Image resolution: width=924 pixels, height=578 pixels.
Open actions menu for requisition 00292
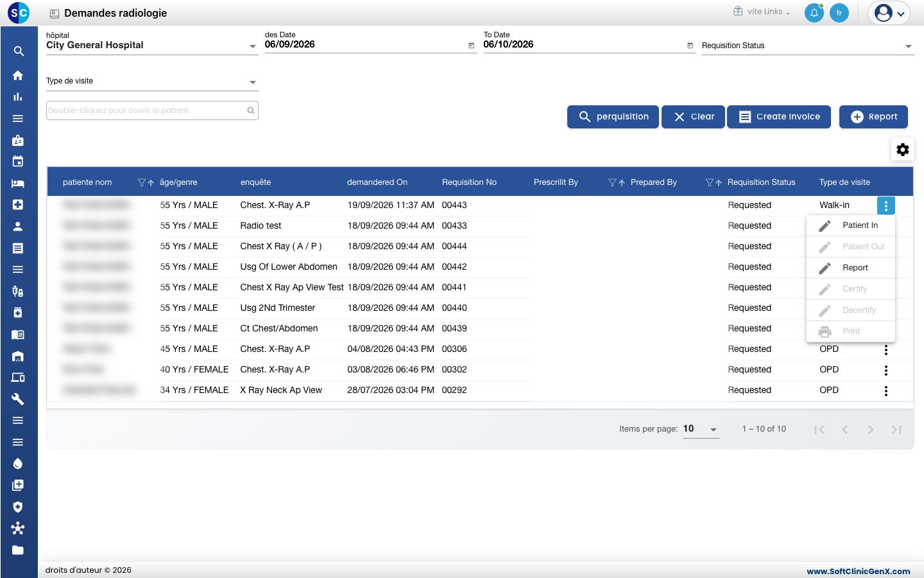(886, 391)
